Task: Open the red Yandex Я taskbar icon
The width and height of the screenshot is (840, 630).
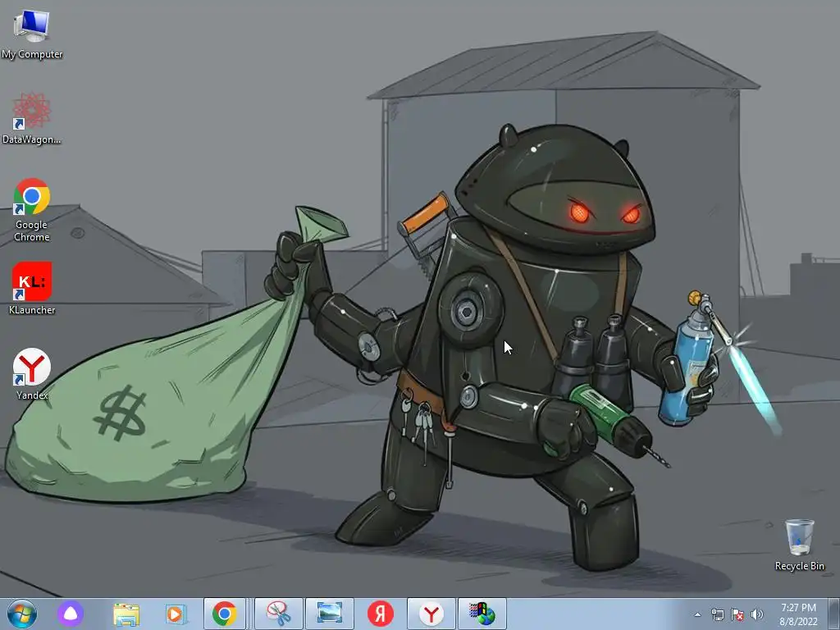Action: tap(381, 614)
